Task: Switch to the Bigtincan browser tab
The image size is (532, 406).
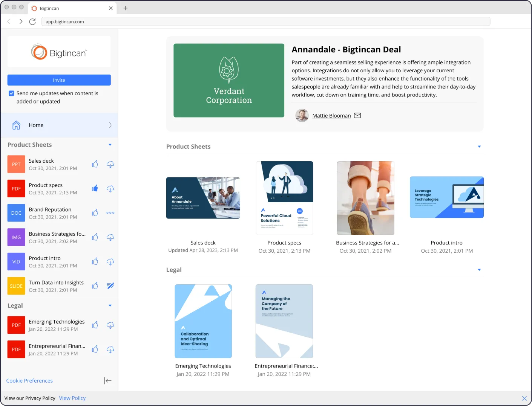Action: pos(72,8)
